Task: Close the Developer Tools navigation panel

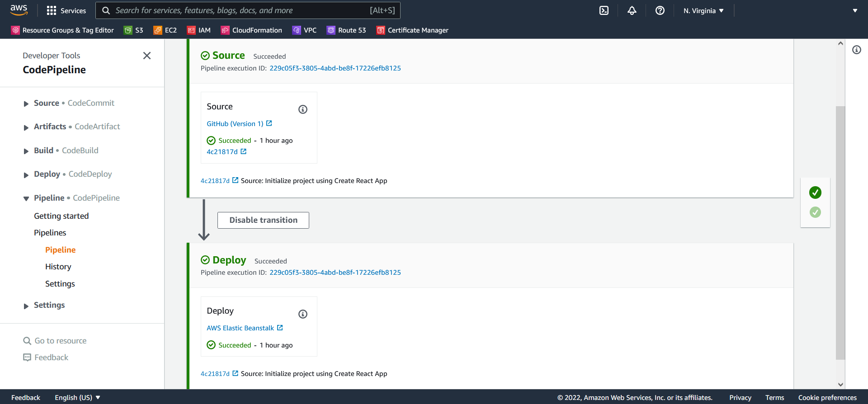Action: (147, 56)
